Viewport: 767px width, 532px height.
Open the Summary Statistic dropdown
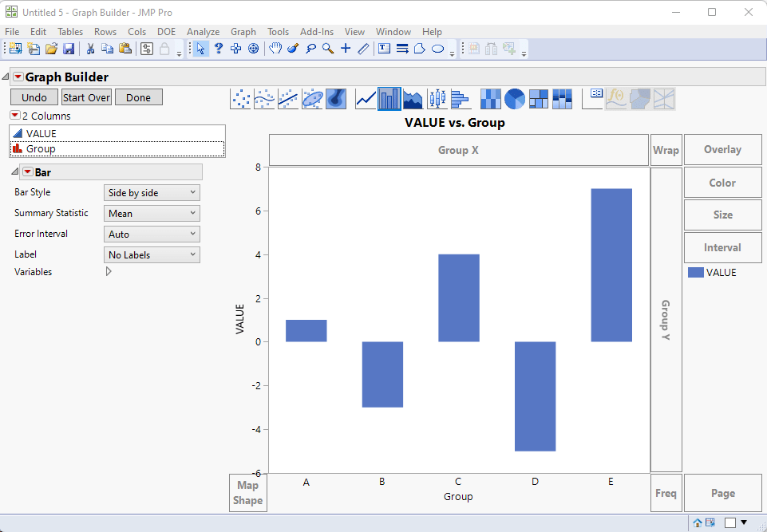pyautogui.click(x=152, y=213)
